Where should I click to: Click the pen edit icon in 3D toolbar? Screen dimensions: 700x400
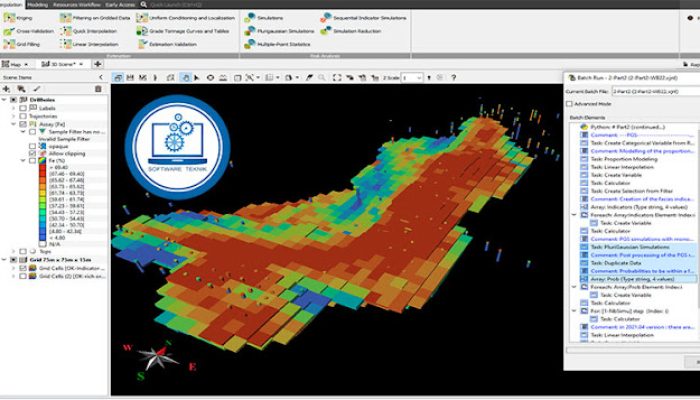(x=309, y=78)
